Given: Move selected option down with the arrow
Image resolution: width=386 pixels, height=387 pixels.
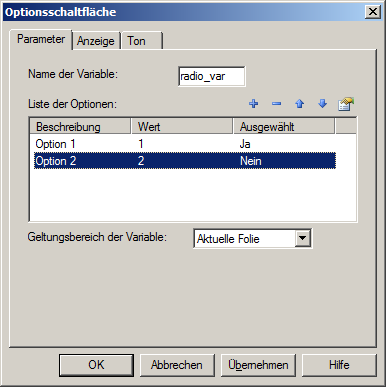Looking at the screenshot, I should pos(322,104).
